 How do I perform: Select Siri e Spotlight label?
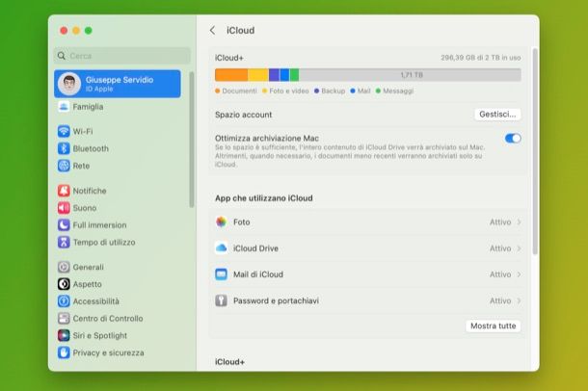[x=99, y=335]
